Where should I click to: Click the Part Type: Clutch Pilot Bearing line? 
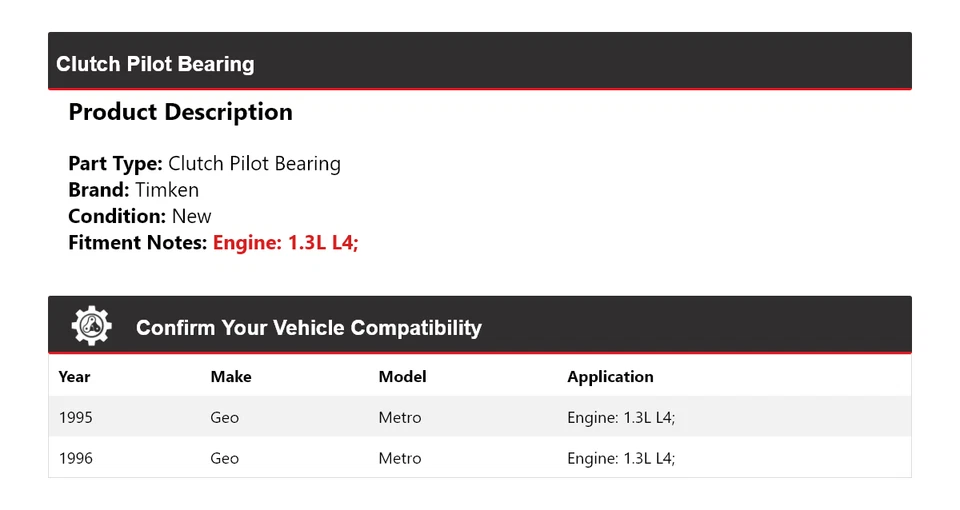[x=204, y=164]
